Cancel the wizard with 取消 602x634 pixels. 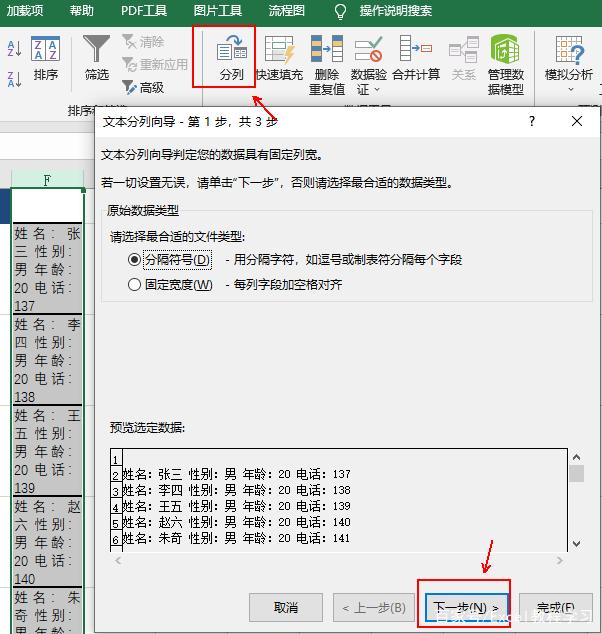(286, 607)
